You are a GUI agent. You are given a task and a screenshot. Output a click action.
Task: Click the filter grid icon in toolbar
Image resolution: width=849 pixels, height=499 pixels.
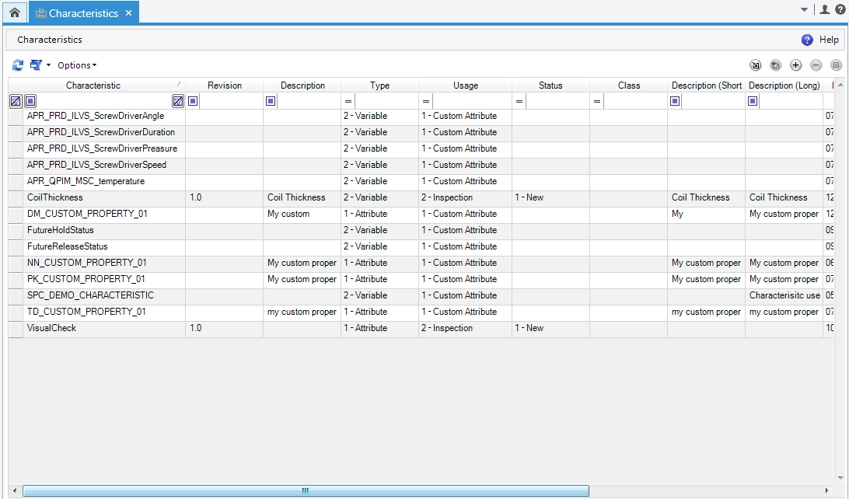[36, 65]
